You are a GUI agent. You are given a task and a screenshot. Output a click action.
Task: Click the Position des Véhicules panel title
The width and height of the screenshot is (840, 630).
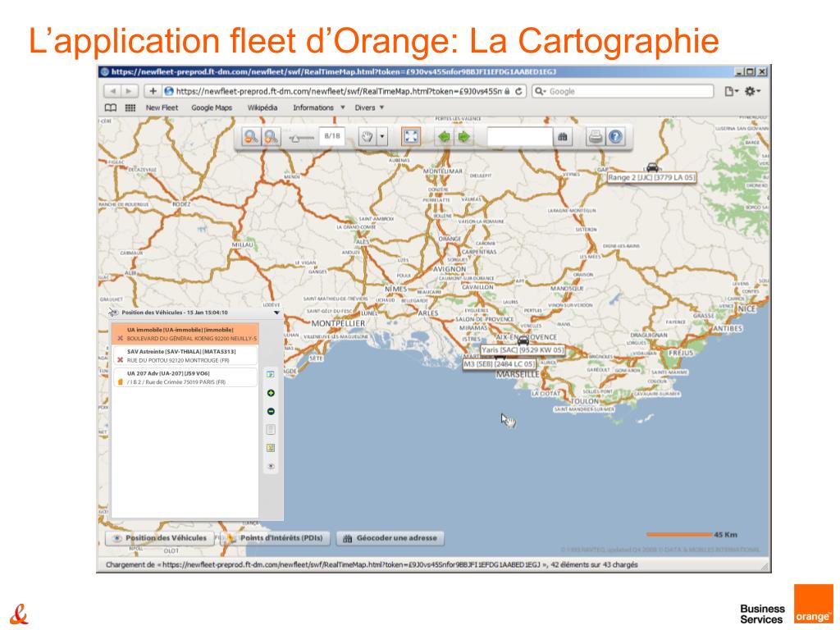coord(175,313)
